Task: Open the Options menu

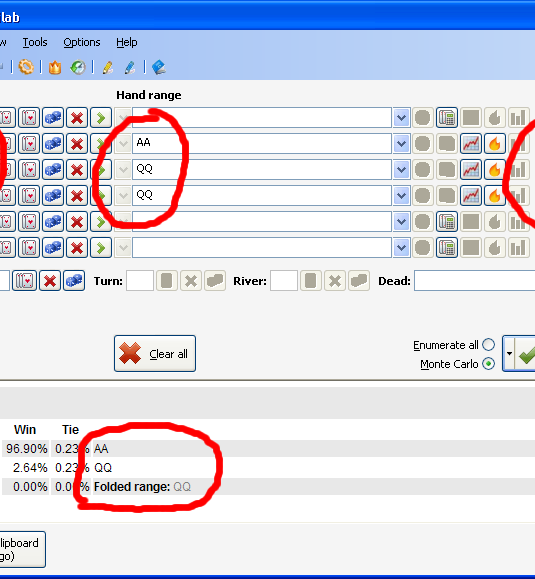Action: pyautogui.click(x=82, y=42)
